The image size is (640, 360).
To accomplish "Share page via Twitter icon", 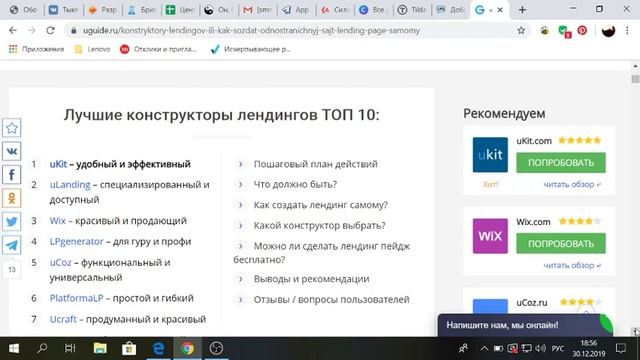I will pyautogui.click(x=11, y=222).
